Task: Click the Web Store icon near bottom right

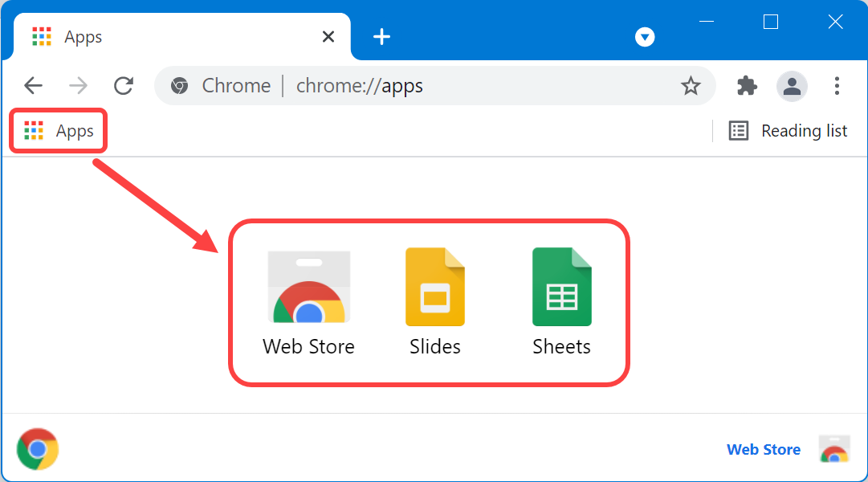Action: click(834, 449)
